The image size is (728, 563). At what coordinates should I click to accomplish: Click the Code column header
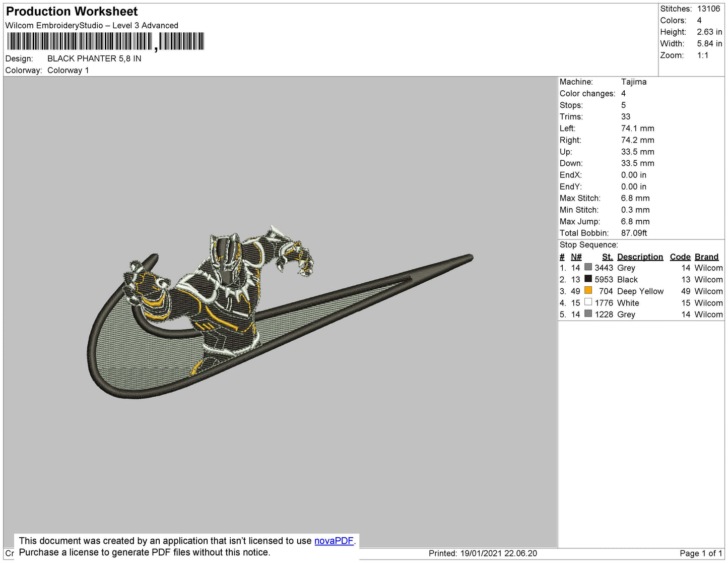[x=680, y=257]
